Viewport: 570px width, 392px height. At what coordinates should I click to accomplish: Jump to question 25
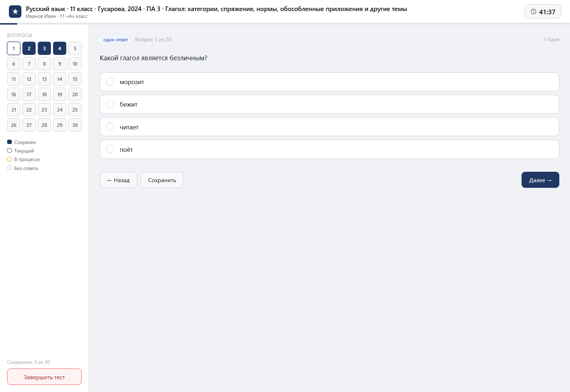tap(75, 110)
